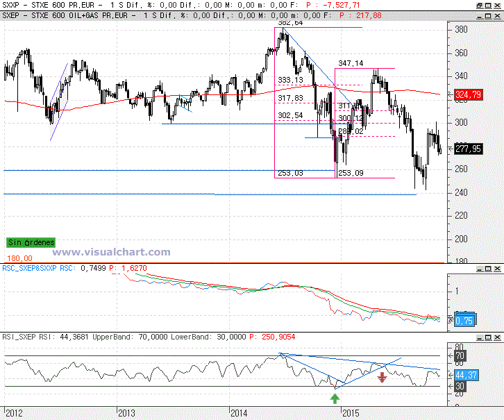
Task: Close the SXEP Oil+Gas chart pane
Action: point(497,16)
